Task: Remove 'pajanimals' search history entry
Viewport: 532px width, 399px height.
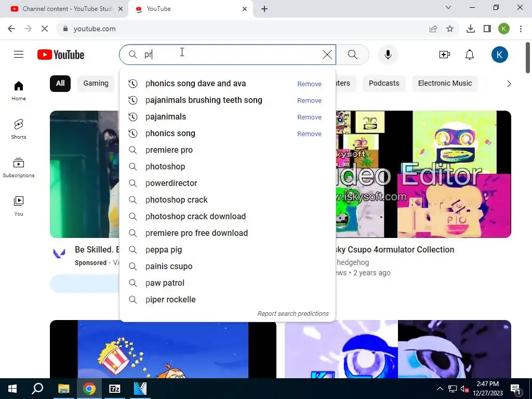Action: coord(310,117)
